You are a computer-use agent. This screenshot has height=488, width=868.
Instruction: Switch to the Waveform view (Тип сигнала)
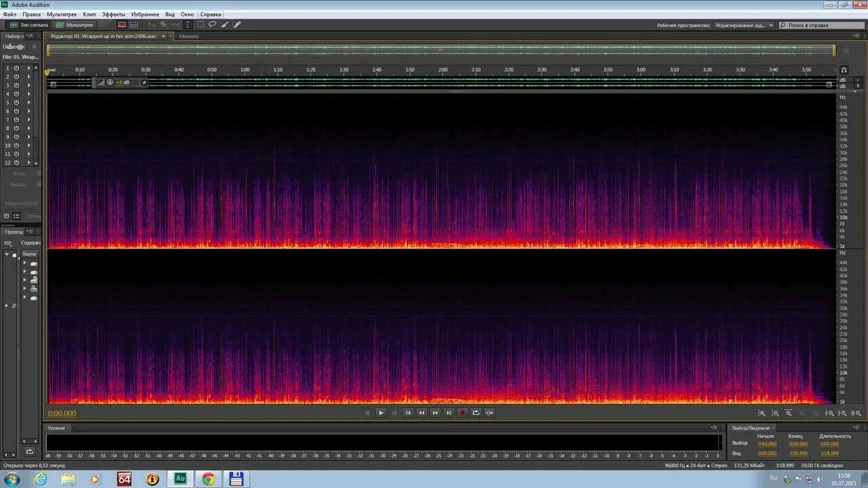[28, 25]
